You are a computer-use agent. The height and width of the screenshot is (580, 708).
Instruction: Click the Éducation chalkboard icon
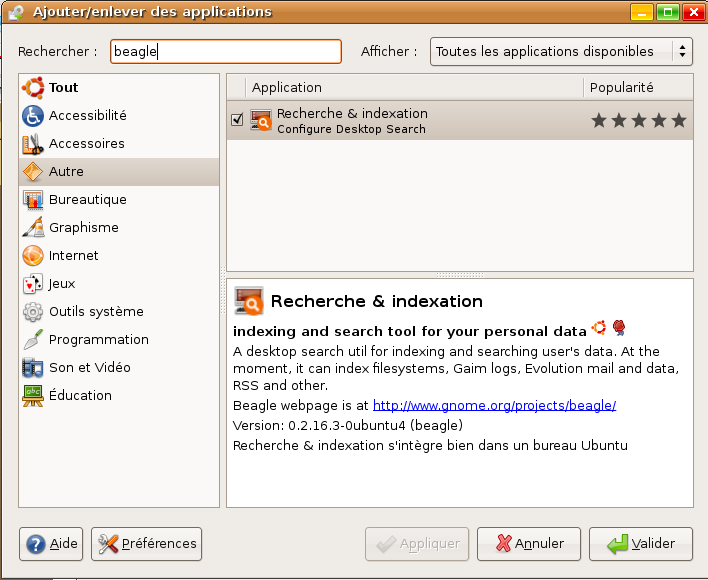click(33, 395)
